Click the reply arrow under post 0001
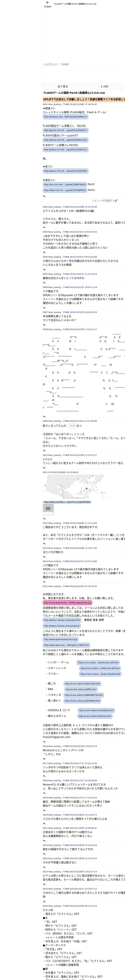125x980 pixels. tap(44, 196)
